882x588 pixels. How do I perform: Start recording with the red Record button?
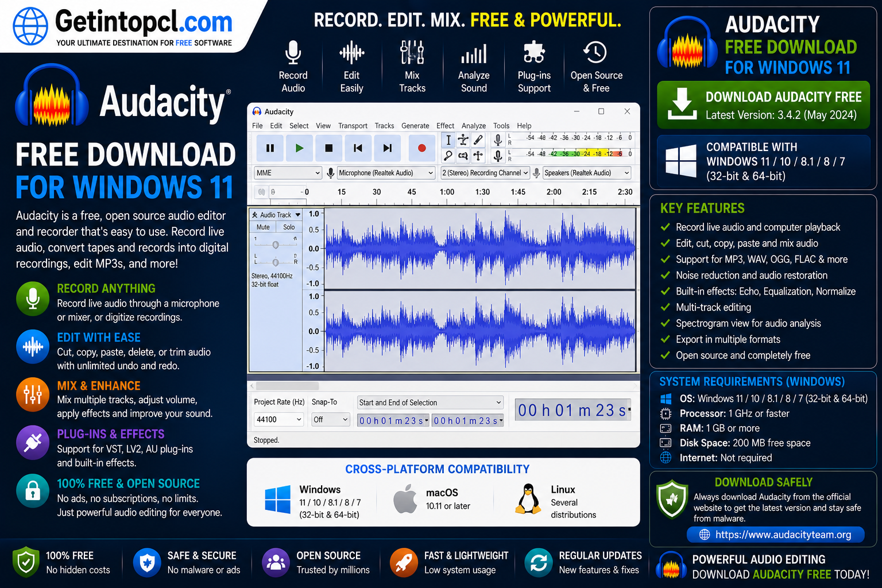coord(422,148)
